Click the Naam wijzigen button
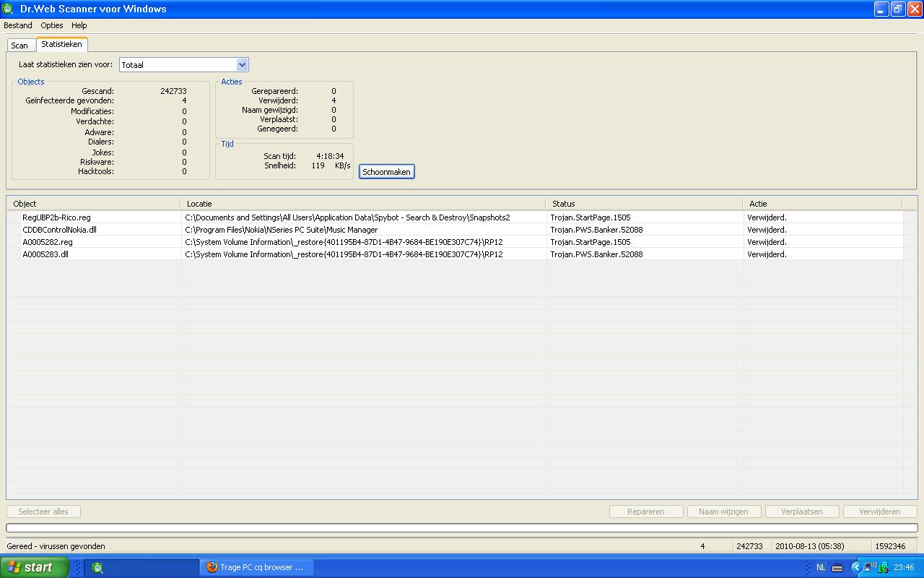This screenshot has width=924, height=578. 723,512
